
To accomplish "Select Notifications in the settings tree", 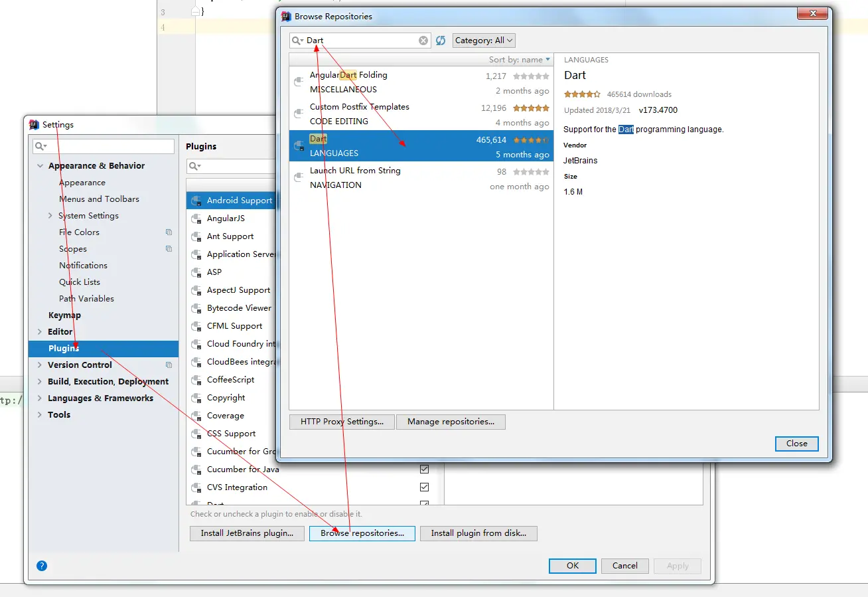I will [83, 266].
